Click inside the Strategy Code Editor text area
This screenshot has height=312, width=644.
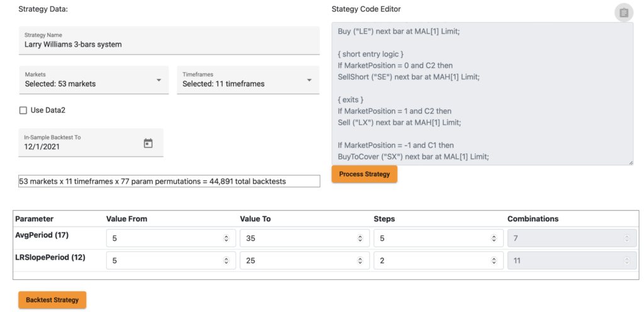coord(482,94)
